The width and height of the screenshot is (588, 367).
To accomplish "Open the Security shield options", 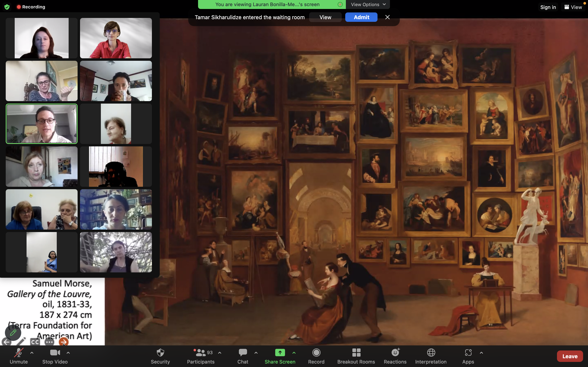I will pyautogui.click(x=160, y=356).
